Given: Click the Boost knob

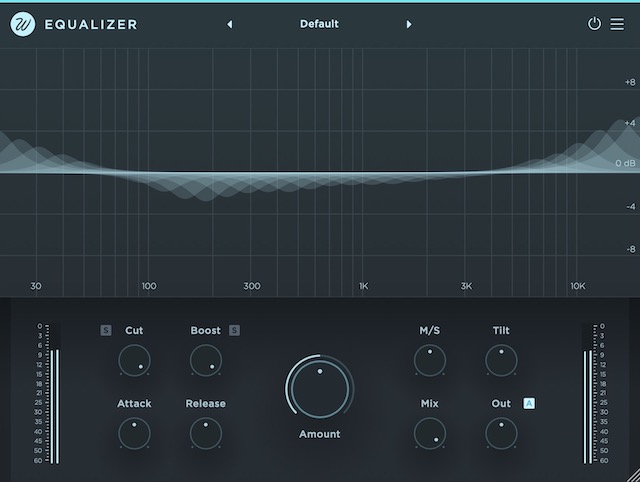Looking at the screenshot, I should (x=206, y=360).
